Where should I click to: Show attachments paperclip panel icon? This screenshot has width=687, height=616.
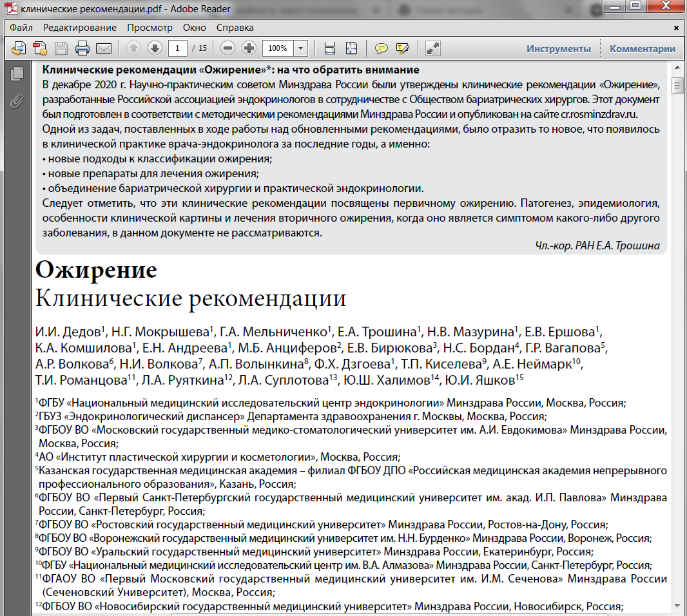17,102
